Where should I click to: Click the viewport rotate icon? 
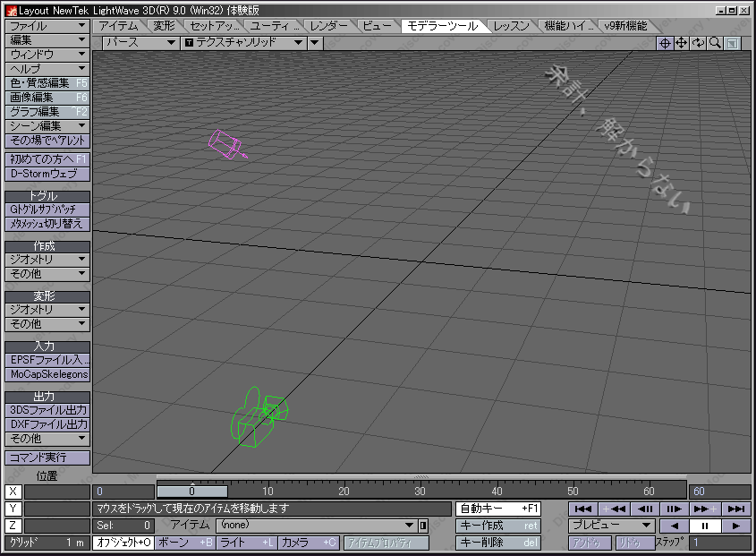click(x=699, y=43)
